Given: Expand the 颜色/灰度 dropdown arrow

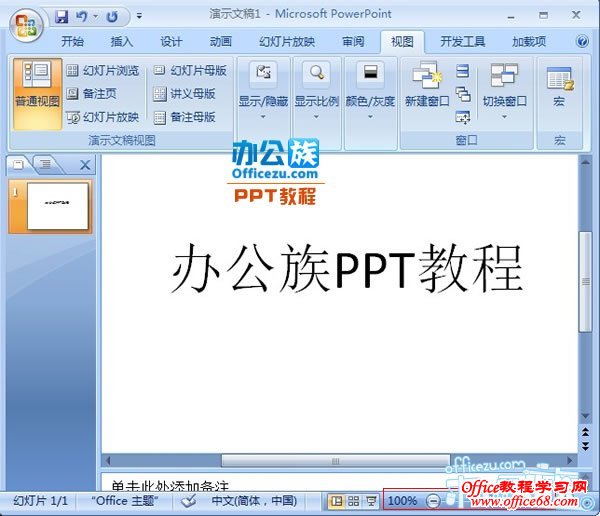Looking at the screenshot, I should (x=370, y=116).
